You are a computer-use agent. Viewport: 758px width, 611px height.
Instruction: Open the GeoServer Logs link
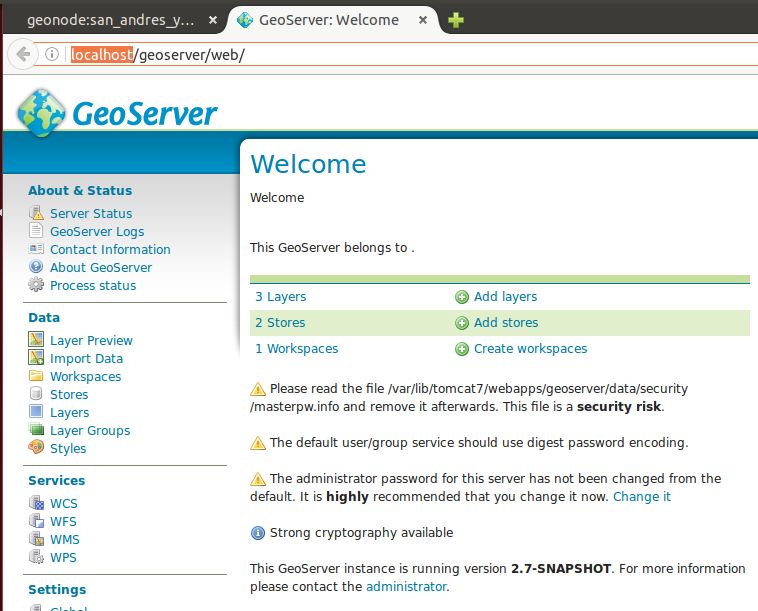(x=97, y=232)
